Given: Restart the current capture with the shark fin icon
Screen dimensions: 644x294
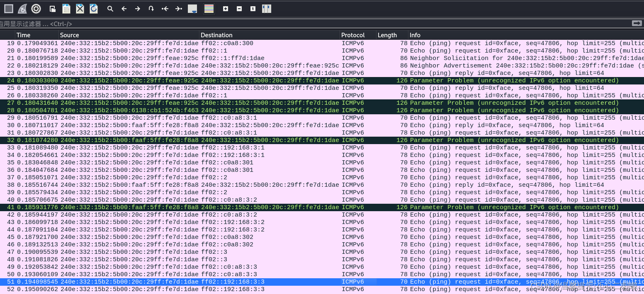Looking at the screenshot, I should click(x=22, y=8).
